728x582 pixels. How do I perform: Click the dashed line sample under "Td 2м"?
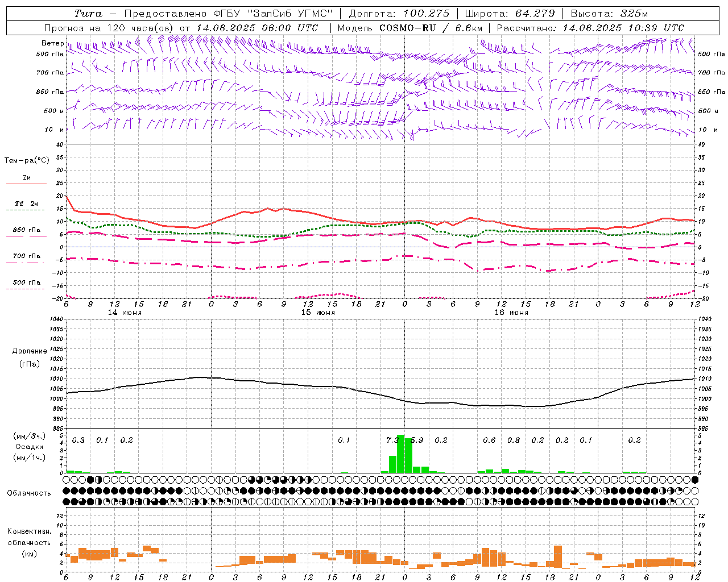pyautogui.click(x=26, y=210)
